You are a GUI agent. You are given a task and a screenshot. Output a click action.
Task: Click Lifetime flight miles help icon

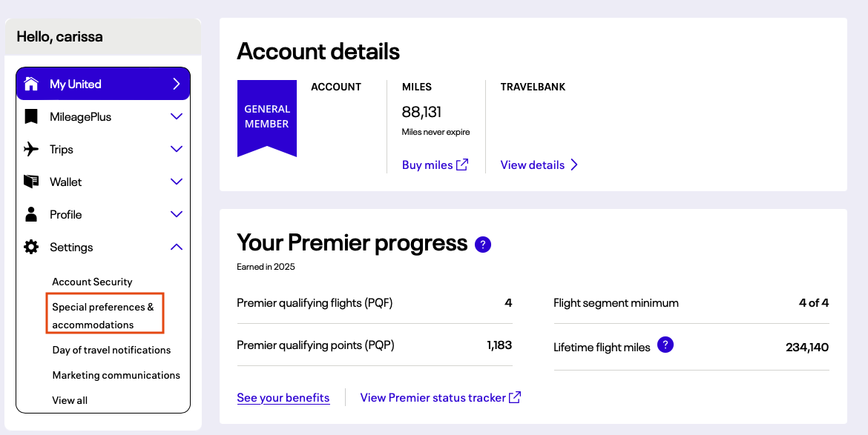point(665,345)
